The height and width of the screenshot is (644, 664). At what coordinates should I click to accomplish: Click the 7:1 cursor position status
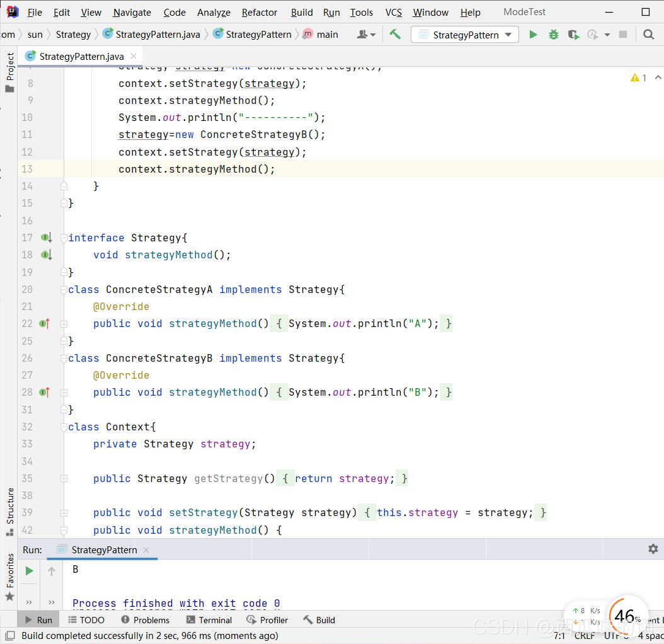(559, 636)
